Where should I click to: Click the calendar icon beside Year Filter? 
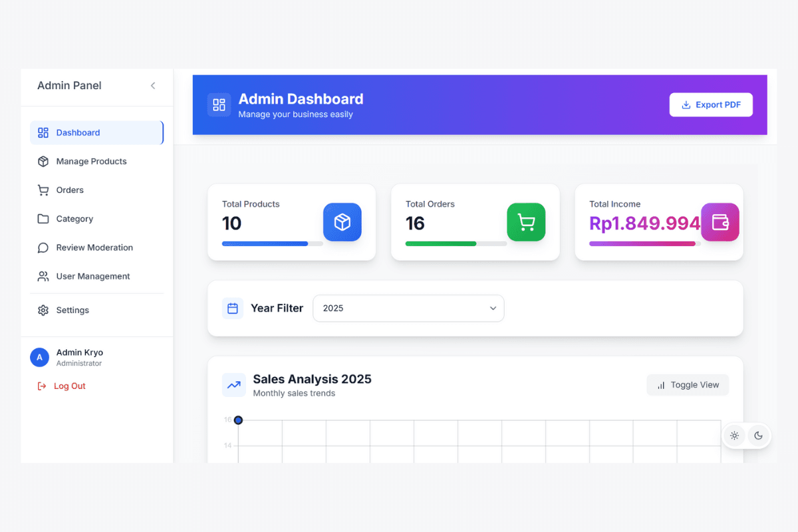coord(233,309)
